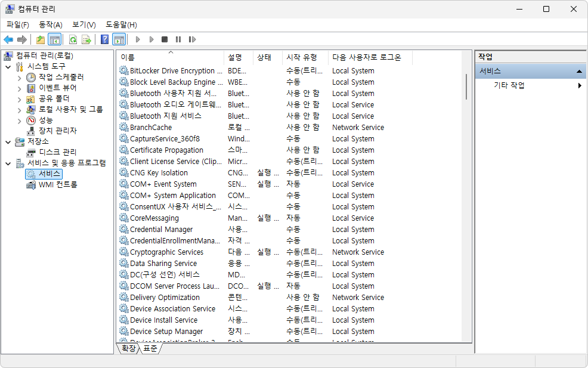Sort by the 시작 유형 column header
Screen dimensions: 588x368
305,57
